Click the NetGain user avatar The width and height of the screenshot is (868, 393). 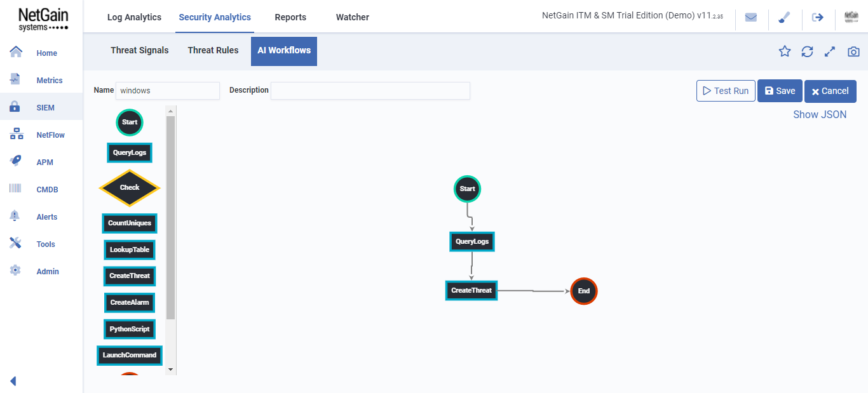851,17
